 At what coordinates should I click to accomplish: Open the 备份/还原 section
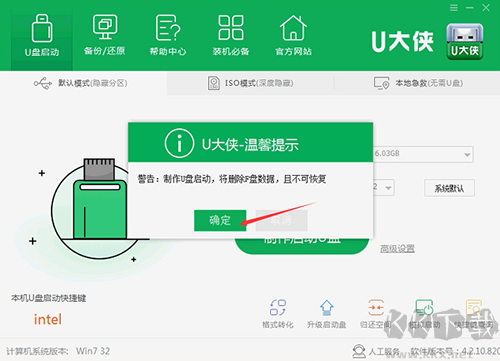point(105,36)
